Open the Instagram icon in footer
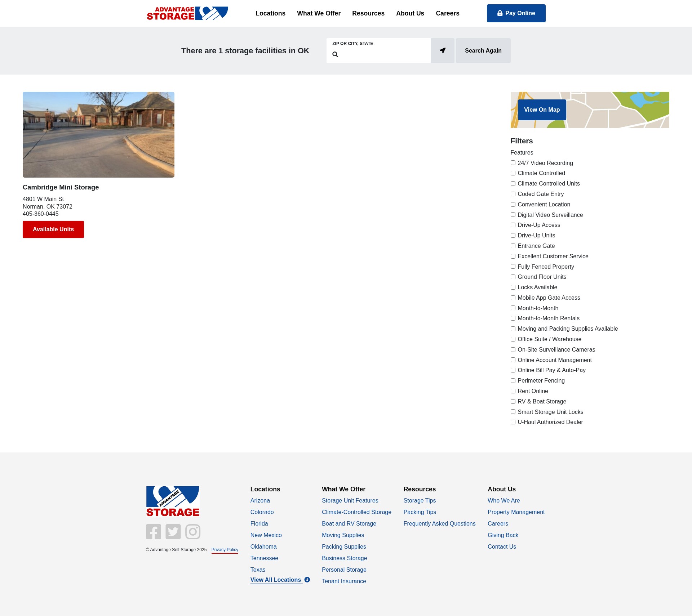Viewport: 692px width, 616px height. click(193, 532)
